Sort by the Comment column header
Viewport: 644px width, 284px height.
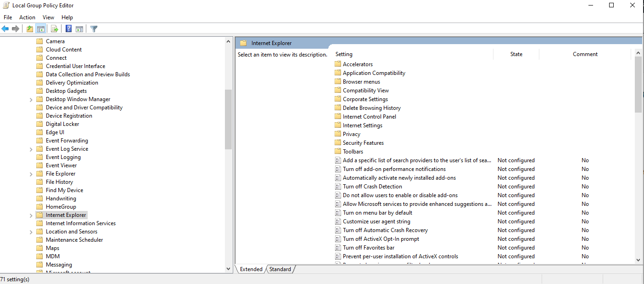[x=585, y=54]
